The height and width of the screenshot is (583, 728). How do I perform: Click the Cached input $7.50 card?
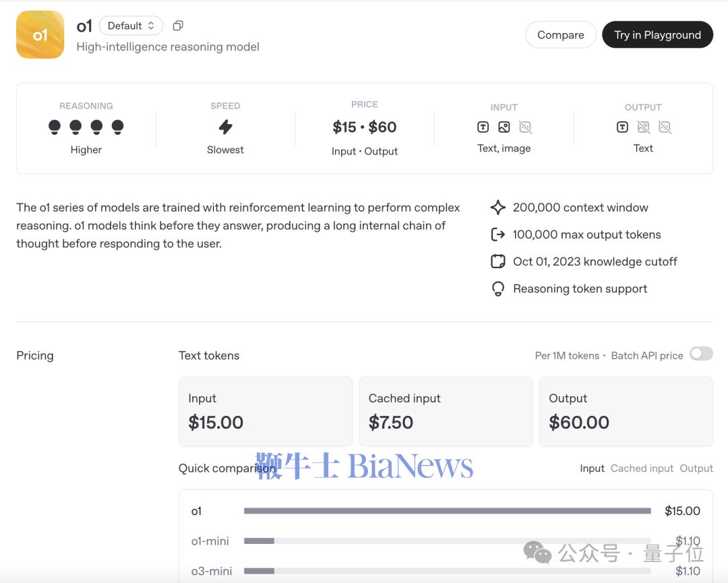tap(446, 412)
